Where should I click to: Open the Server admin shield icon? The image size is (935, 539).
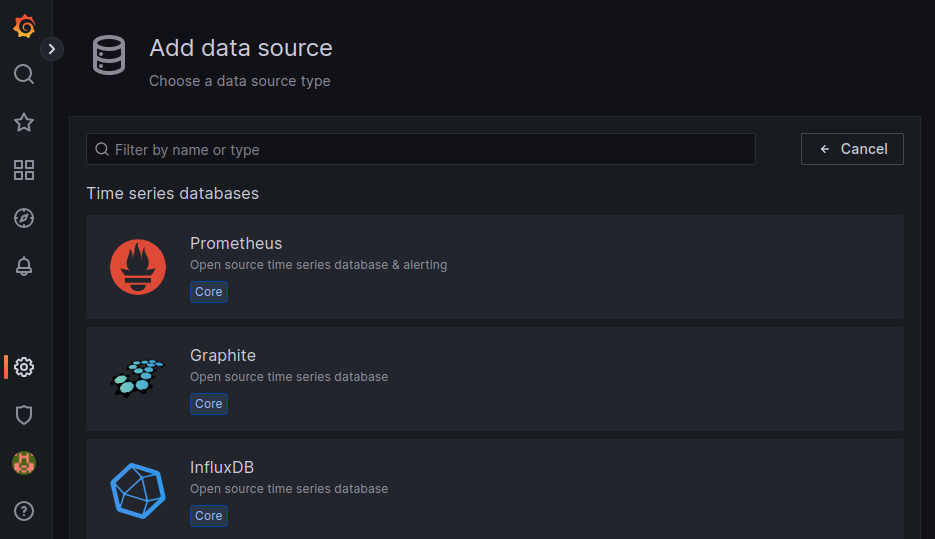[24, 415]
